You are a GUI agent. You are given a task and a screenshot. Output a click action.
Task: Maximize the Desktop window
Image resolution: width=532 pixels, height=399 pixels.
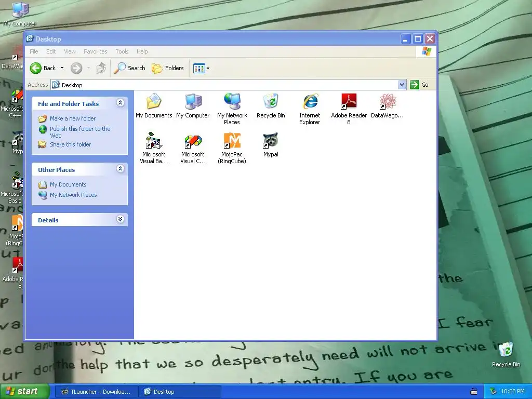[x=418, y=38]
